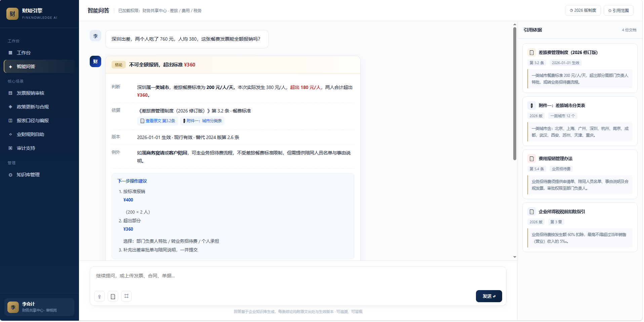The image size is (644, 322).
Task: Click the document icon beside 费用报销管理办法
Action: [x=532, y=159]
